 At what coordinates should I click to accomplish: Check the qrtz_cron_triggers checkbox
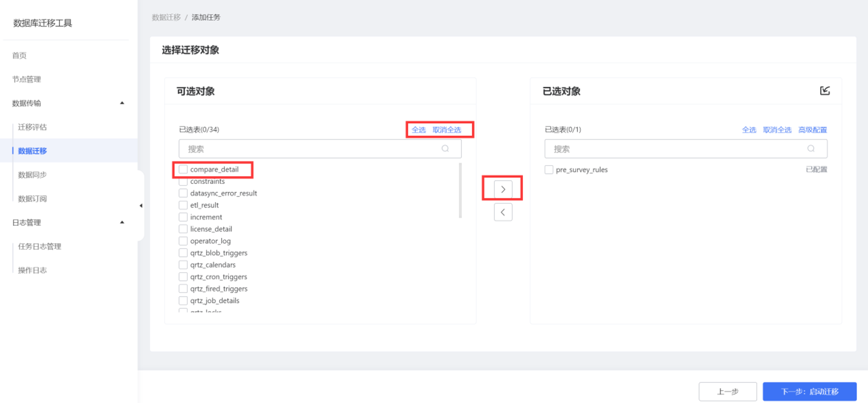[x=183, y=277]
